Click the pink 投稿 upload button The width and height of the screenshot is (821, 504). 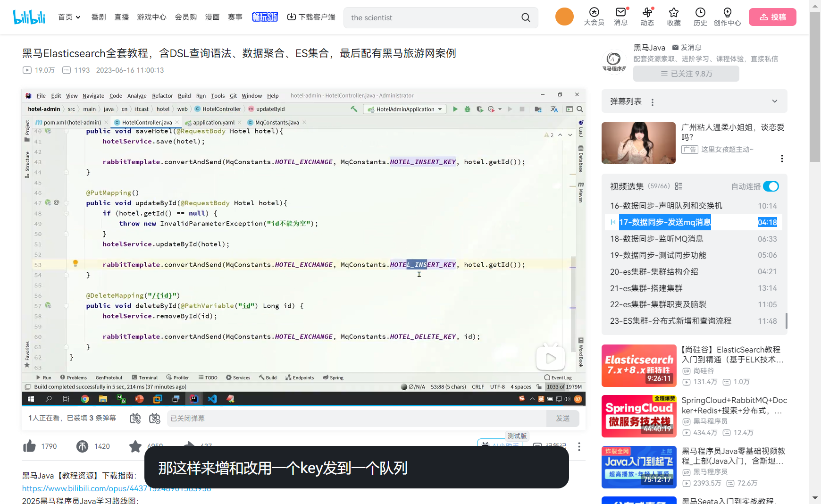tap(772, 17)
